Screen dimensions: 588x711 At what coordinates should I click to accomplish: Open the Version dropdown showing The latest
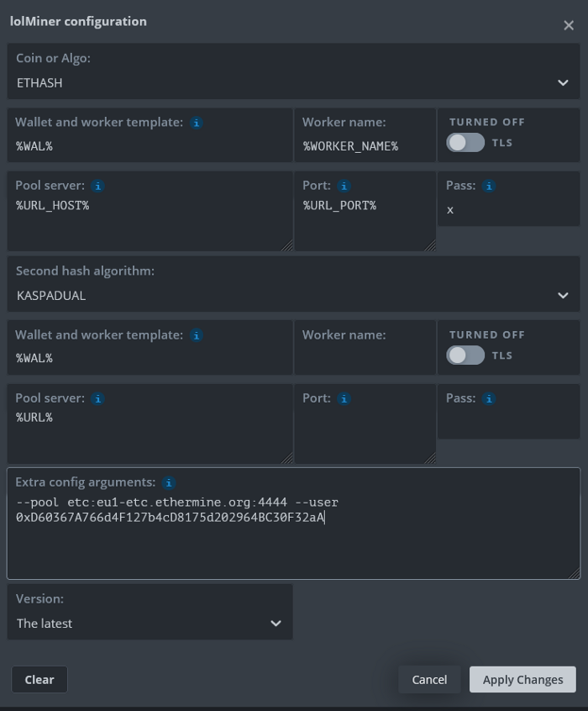150,623
